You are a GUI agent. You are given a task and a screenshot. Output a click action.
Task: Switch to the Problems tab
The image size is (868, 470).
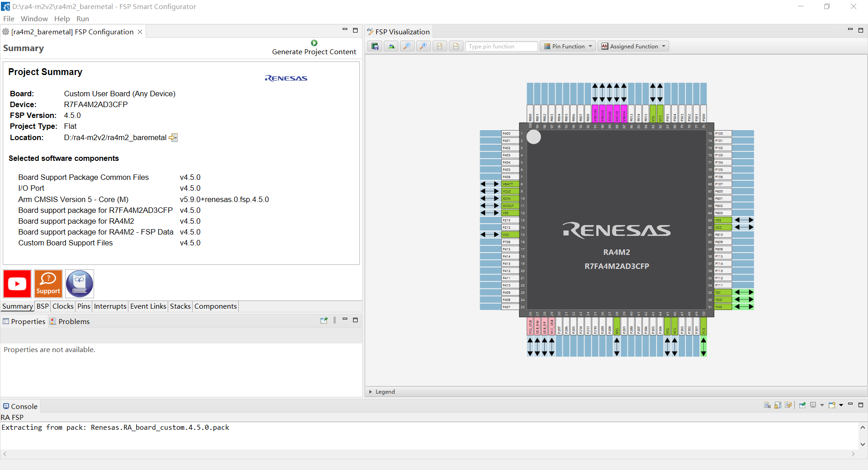(70, 321)
